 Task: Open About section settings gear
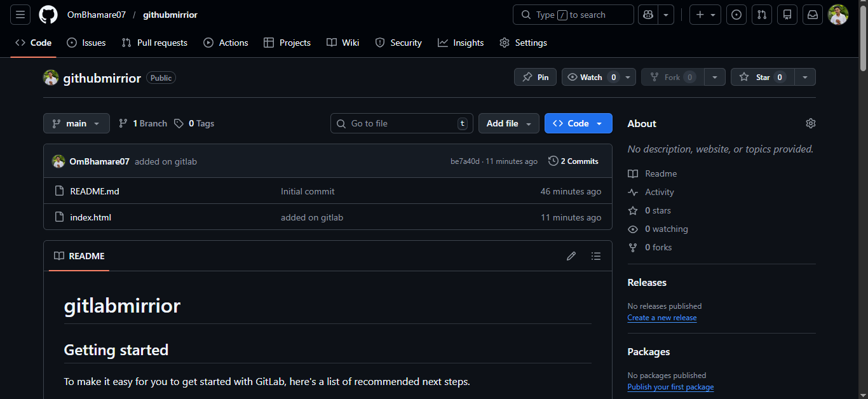pos(810,123)
